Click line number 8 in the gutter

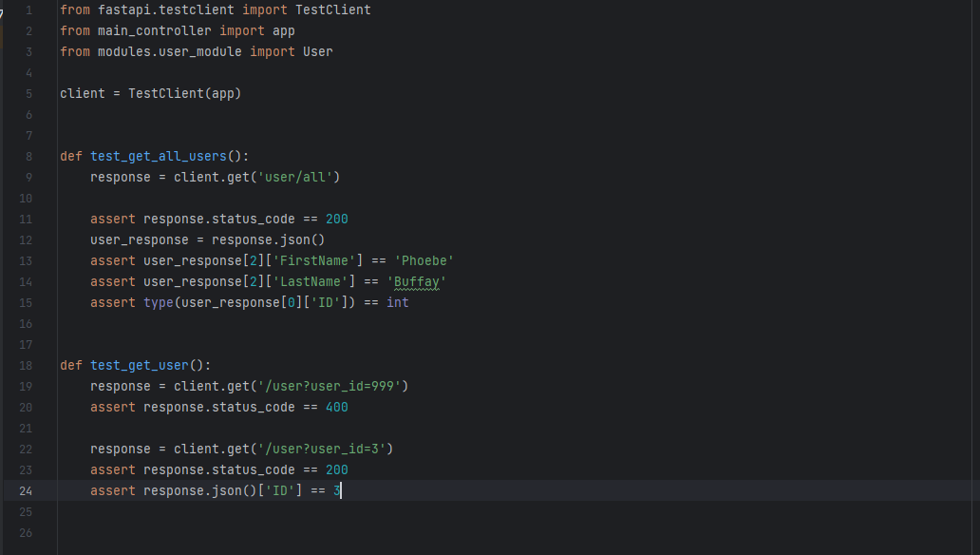click(28, 156)
